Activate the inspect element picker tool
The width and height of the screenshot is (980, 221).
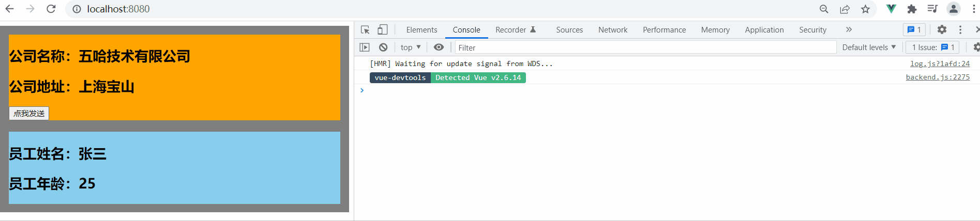coord(365,30)
